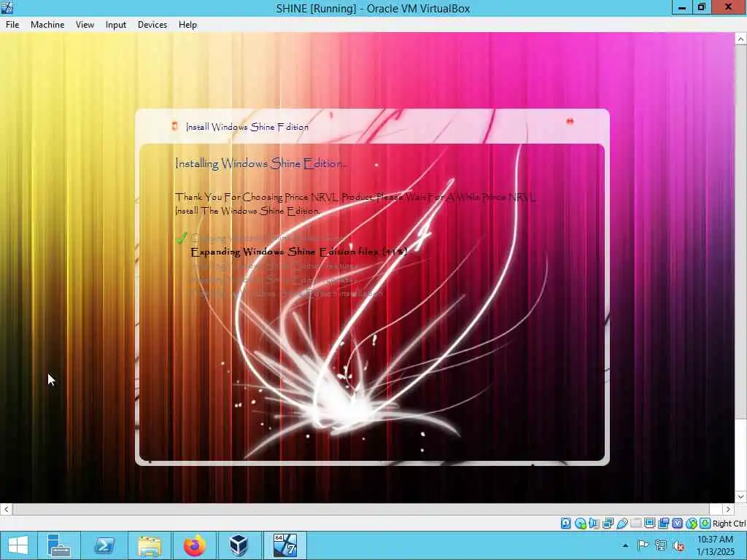Click the hard disk activity status icon

click(566, 524)
